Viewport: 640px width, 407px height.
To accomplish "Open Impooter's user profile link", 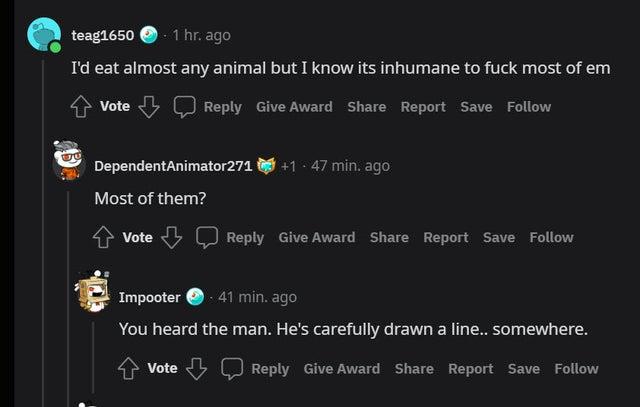I will point(150,297).
